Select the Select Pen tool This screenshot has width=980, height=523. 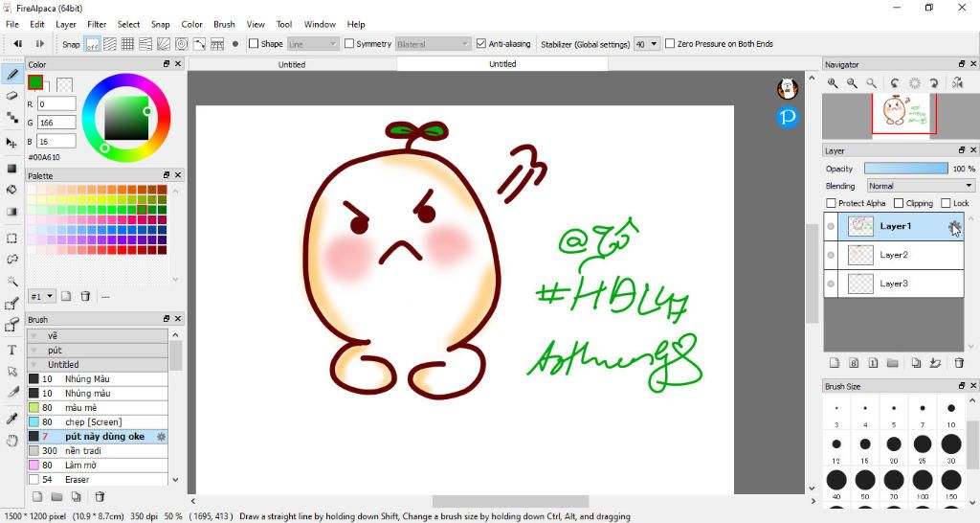click(11, 305)
